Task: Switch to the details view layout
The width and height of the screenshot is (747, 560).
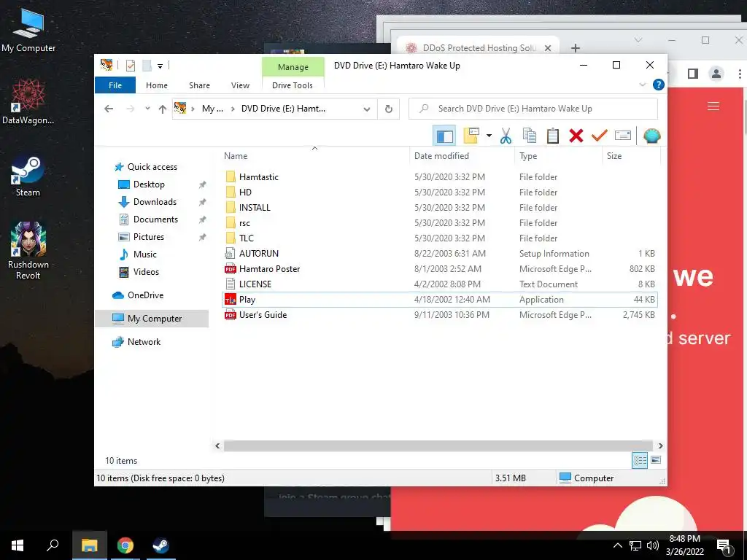Action: click(640, 461)
